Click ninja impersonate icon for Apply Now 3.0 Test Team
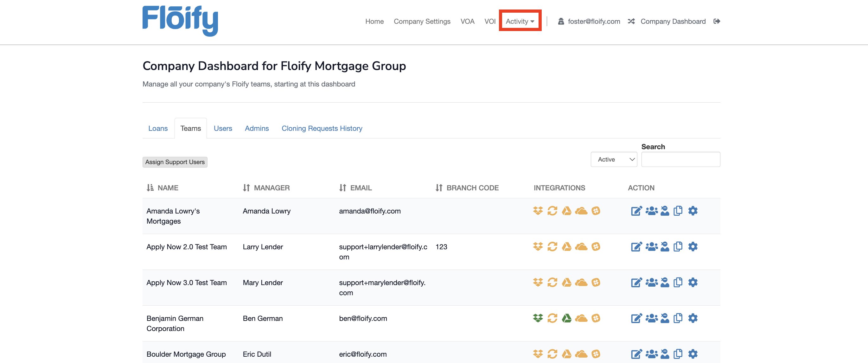This screenshot has width=868, height=363. tap(665, 283)
